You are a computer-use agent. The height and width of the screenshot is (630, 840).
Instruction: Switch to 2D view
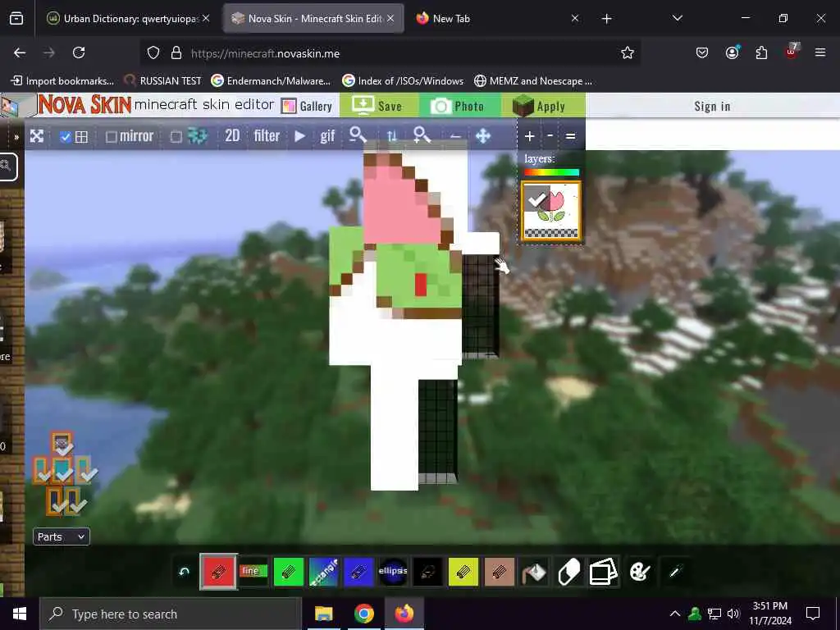click(232, 136)
